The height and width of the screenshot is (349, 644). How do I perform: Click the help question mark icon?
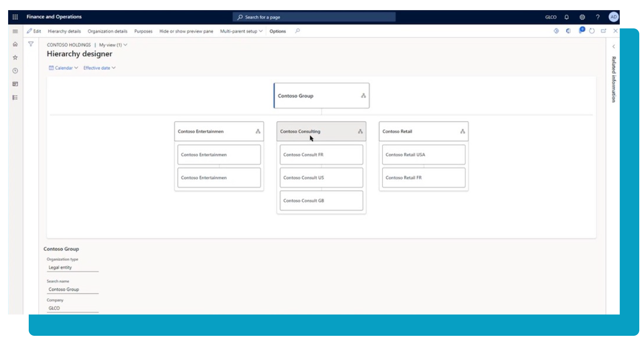pyautogui.click(x=598, y=17)
